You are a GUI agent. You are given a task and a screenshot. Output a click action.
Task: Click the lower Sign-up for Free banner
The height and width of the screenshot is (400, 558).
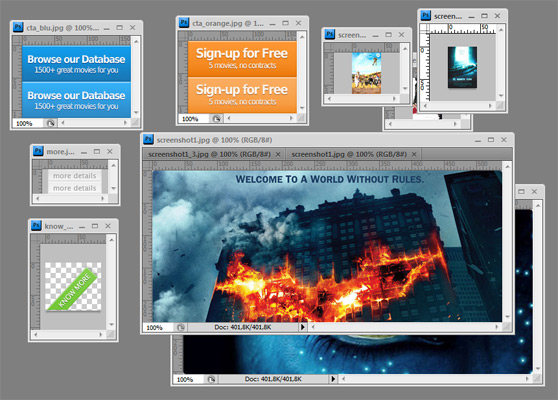(242, 95)
